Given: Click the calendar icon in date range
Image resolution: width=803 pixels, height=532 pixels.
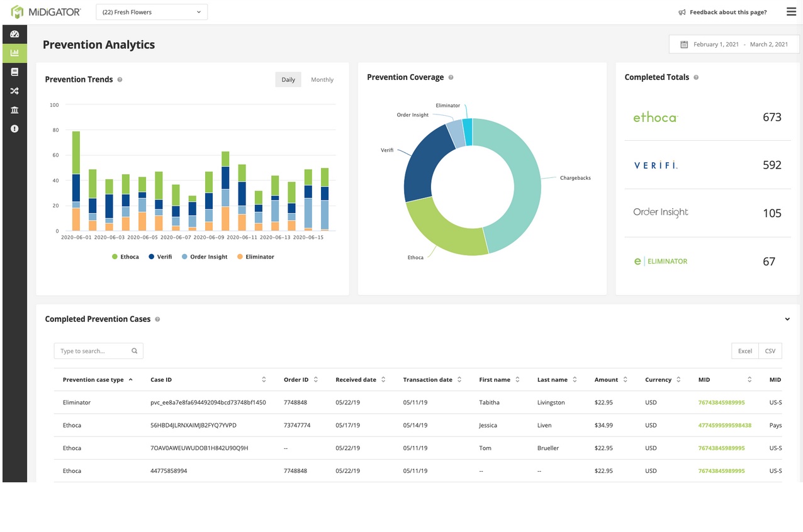Looking at the screenshot, I should [684, 45].
